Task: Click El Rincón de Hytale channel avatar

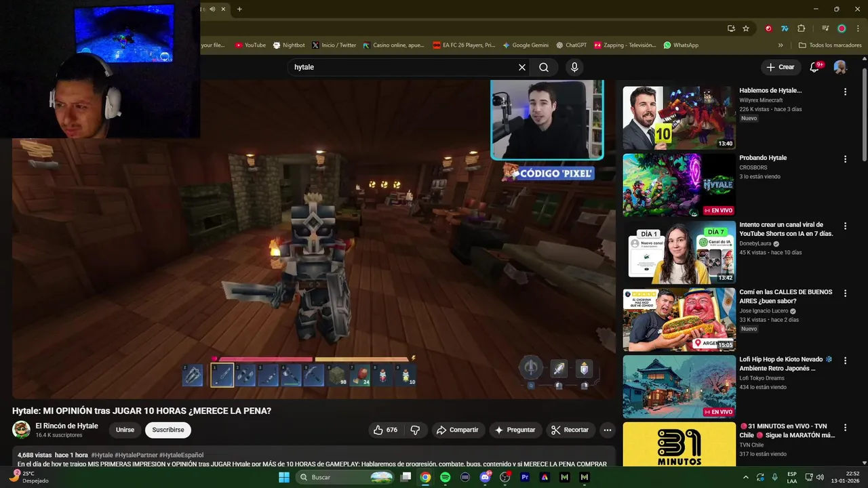Action: (21, 430)
